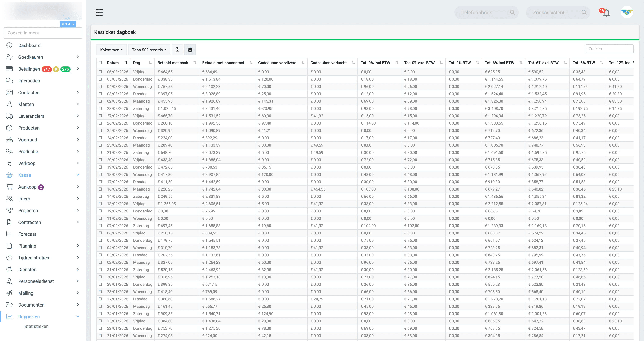
Task: Click the Betalingen credit card icon
Action: click(x=9, y=69)
